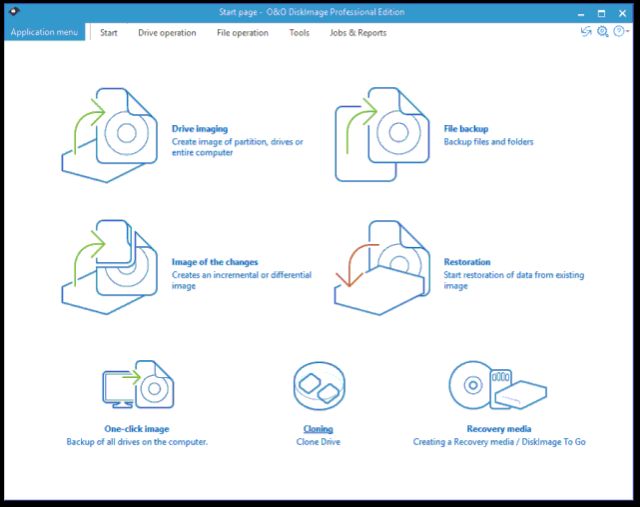This screenshot has width=640, height=507.
Task: Click the Image of the changes link
Action: pyautogui.click(x=215, y=262)
